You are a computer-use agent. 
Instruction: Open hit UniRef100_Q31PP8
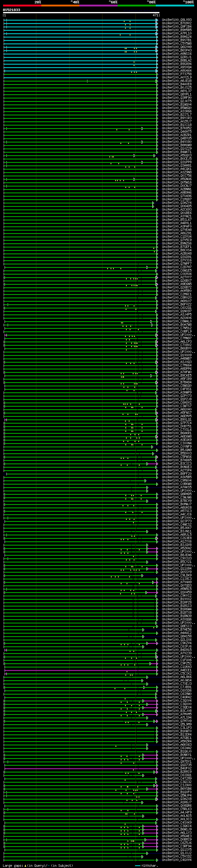177,162
